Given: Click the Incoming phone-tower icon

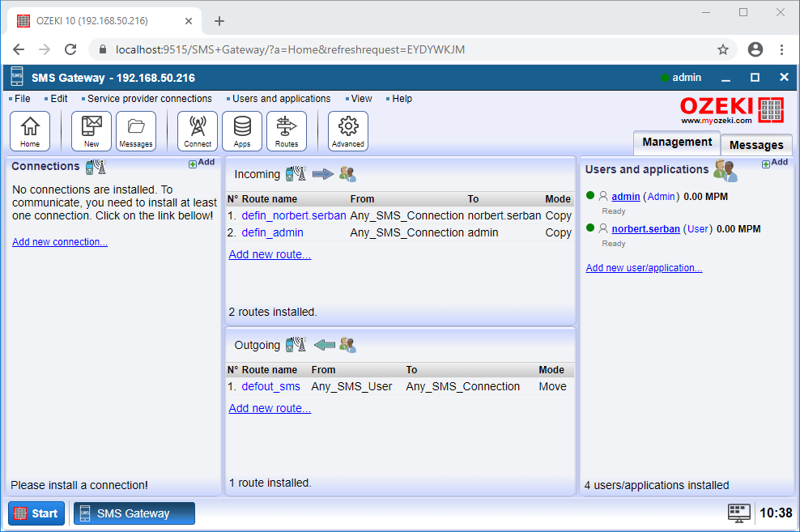Looking at the screenshot, I should (x=296, y=174).
